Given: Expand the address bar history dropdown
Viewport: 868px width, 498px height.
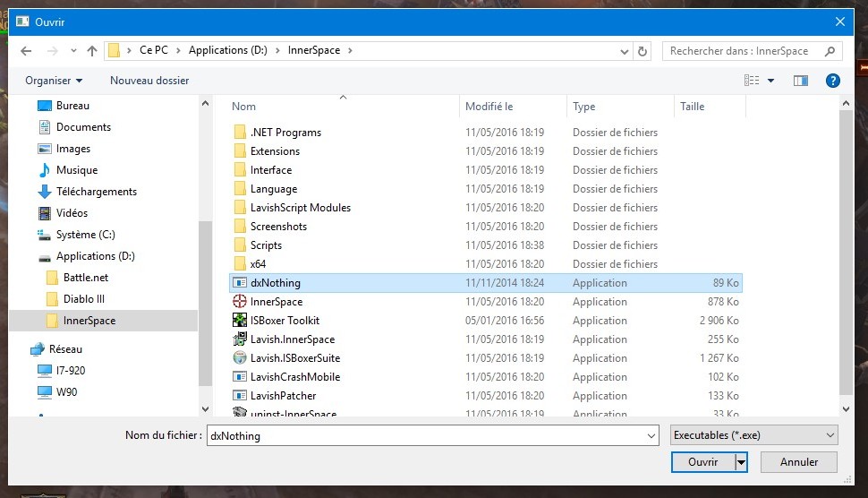Looking at the screenshot, I should tap(625, 52).
